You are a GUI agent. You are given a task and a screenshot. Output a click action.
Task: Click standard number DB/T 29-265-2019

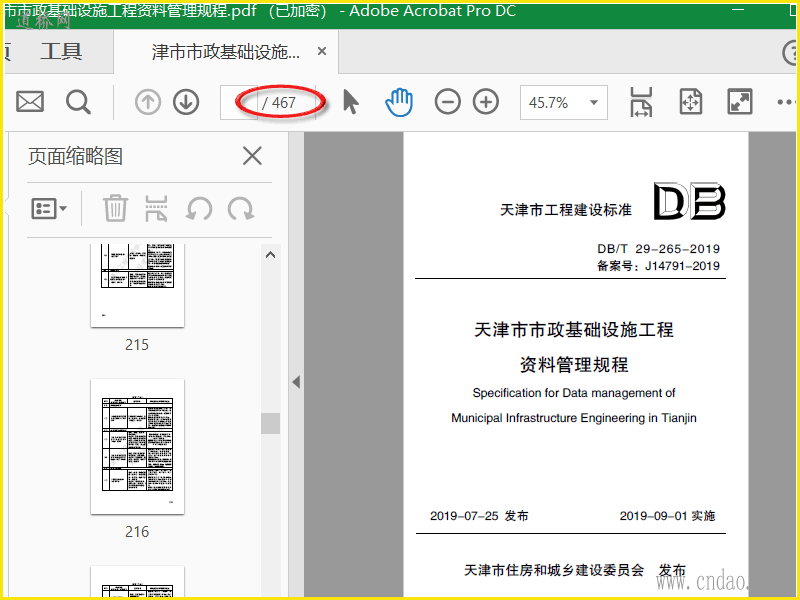click(x=658, y=248)
